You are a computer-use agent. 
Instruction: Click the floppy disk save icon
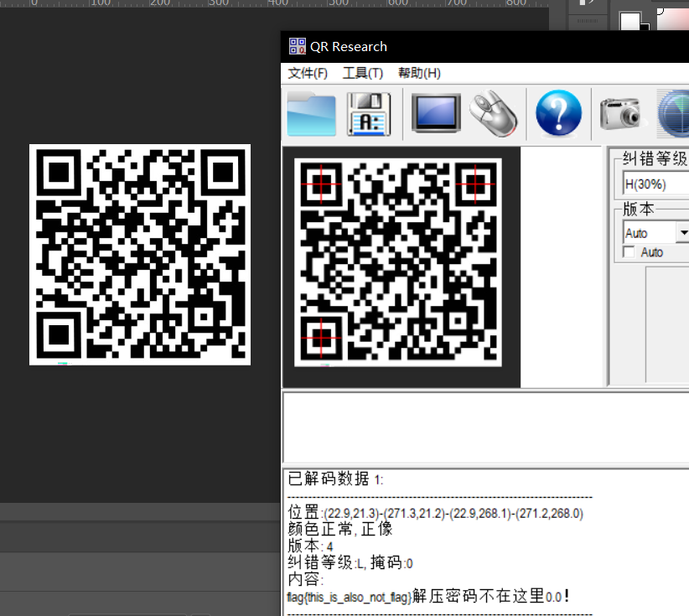369,114
